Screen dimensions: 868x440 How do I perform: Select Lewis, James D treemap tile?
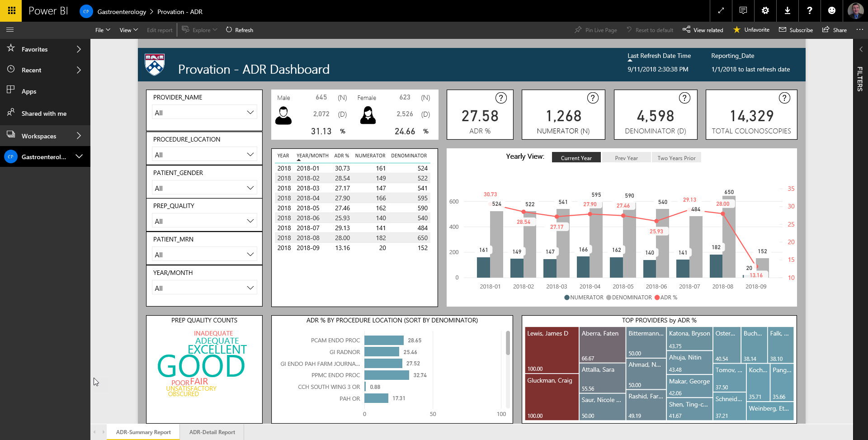pyautogui.click(x=552, y=350)
